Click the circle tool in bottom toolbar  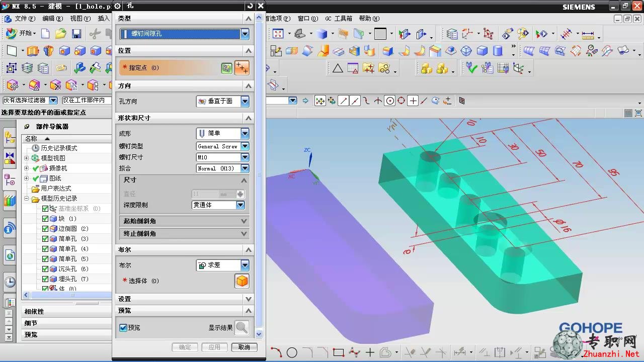tap(292, 352)
